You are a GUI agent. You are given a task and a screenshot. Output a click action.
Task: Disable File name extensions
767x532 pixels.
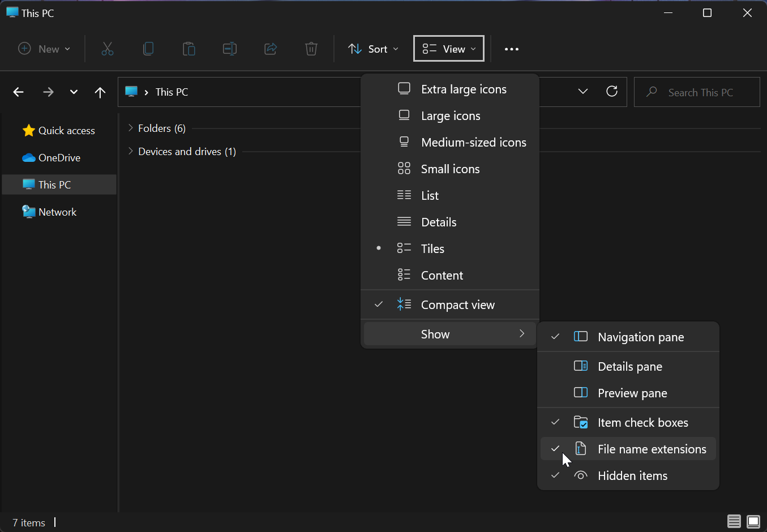tap(652, 449)
